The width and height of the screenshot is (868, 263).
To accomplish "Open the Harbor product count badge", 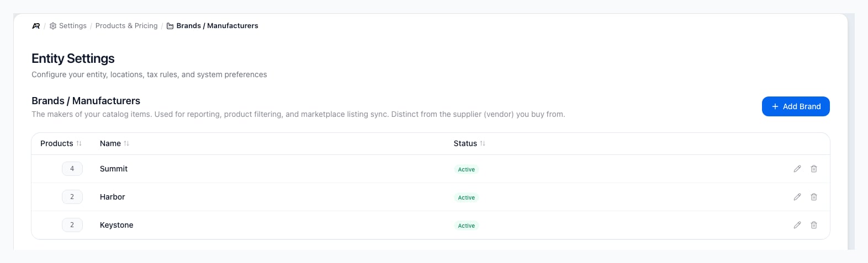I will (x=72, y=197).
